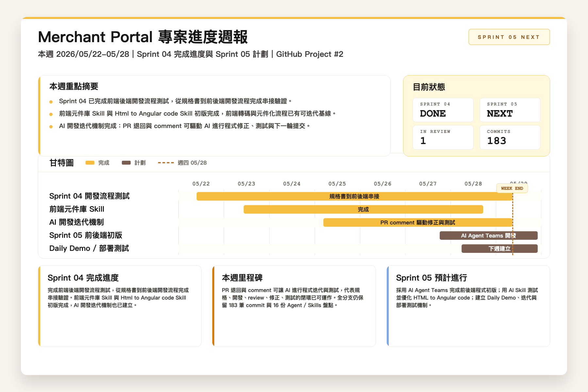588x392 pixels.
Task: Click the 甘特圖 section heading
Action: pyautogui.click(x=61, y=163)
